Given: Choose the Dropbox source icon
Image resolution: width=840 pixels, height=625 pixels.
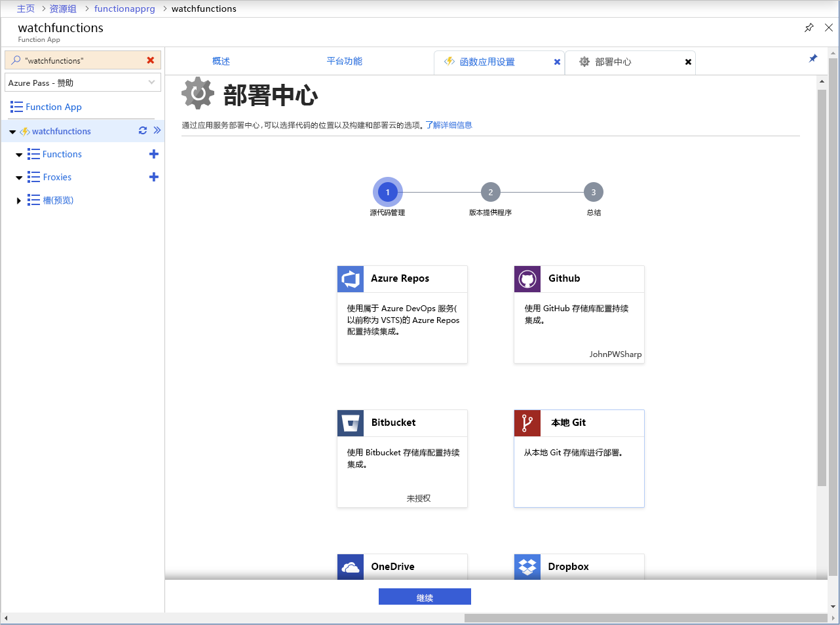Looking at the screenshot, I should [527, 567].
